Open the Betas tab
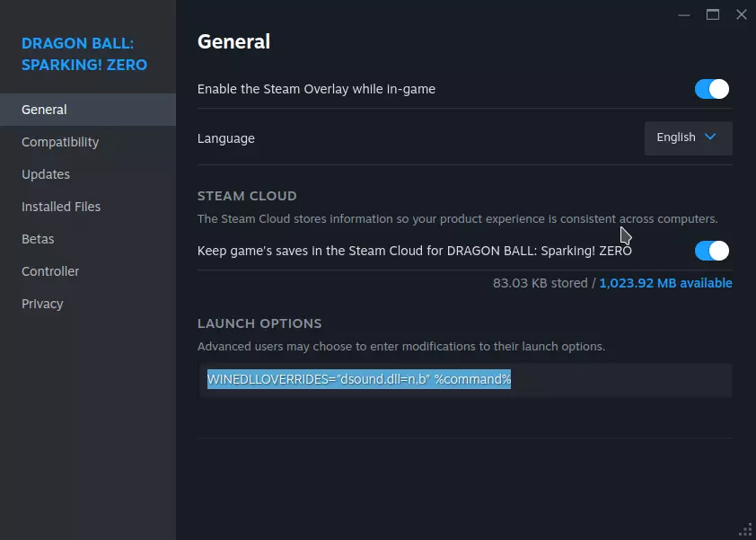 (x=38, y=239)
